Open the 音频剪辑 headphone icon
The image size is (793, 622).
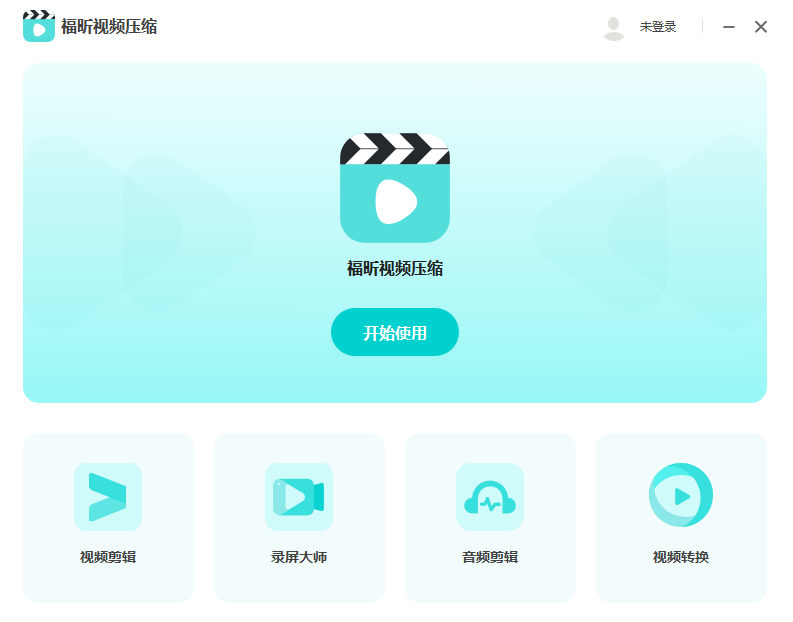click(490, 497)
